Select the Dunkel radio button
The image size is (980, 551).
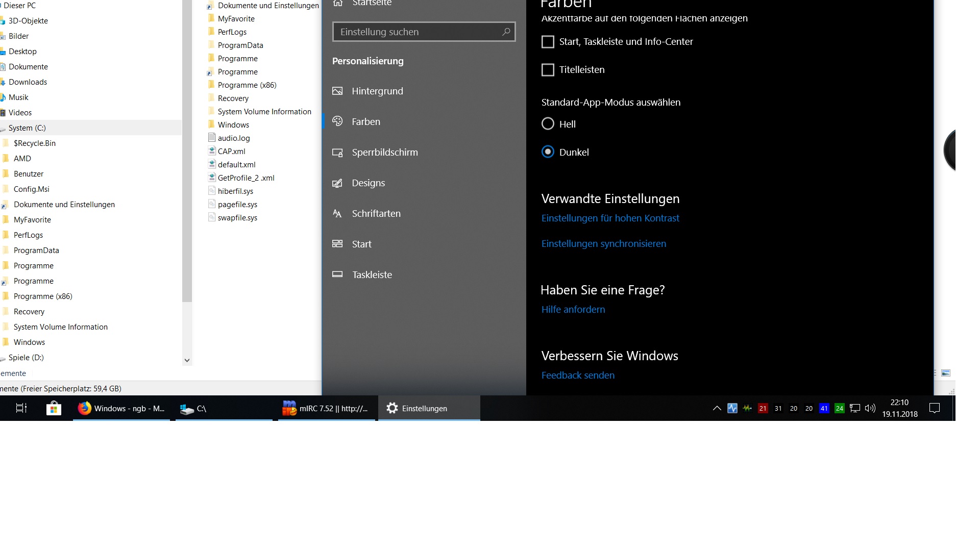point(548,152)
